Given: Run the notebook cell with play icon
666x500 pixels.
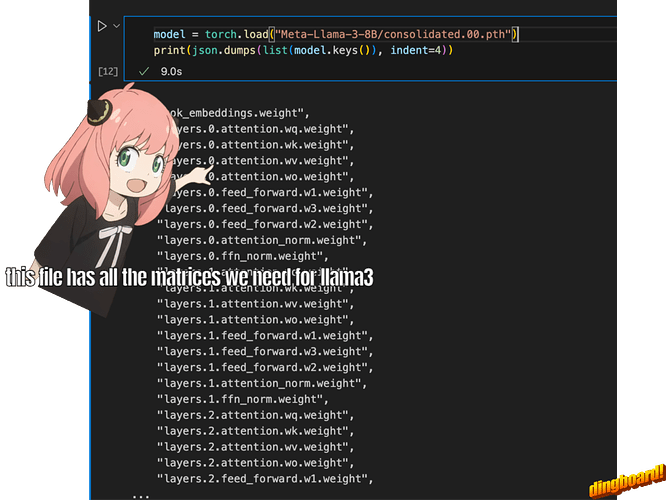Looking at the screenshot, I should [102, 26].
